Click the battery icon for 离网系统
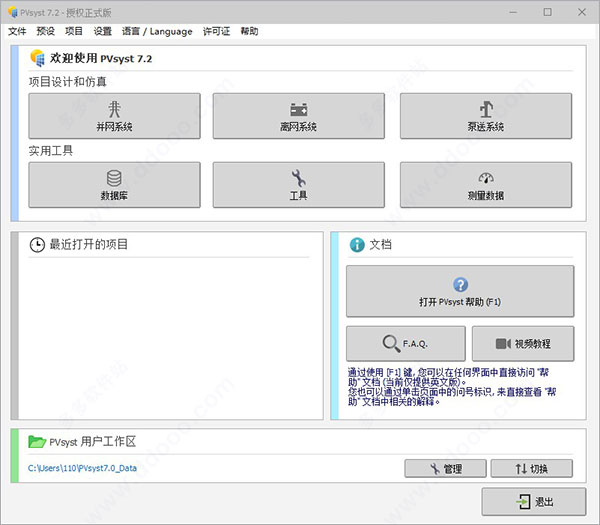 click(298, 109)
